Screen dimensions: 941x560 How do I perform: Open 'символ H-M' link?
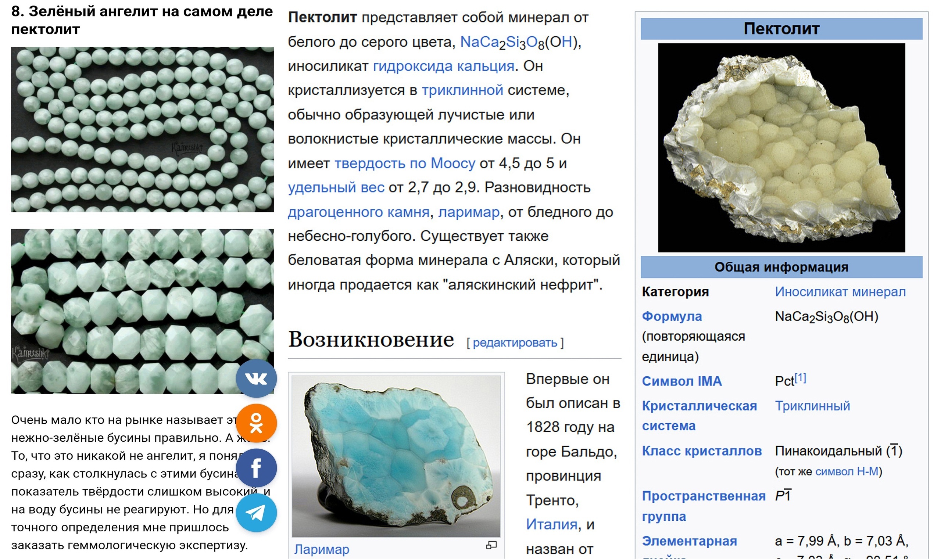[846, 471]
